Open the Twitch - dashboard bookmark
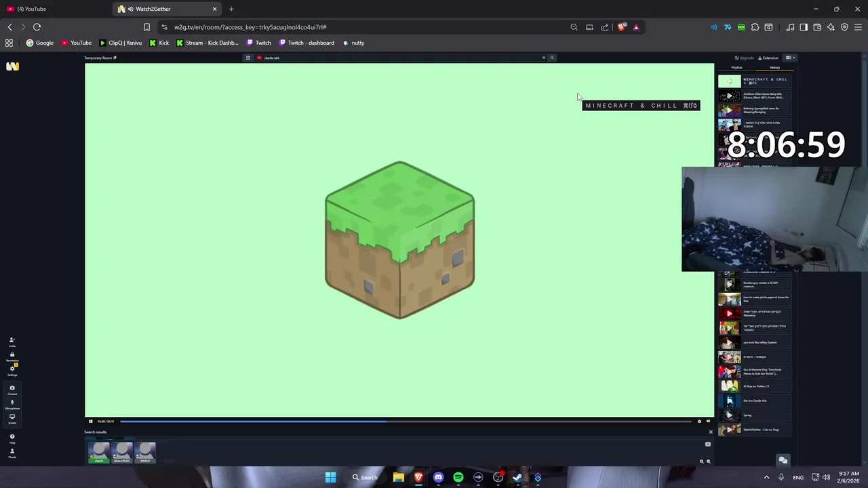 [x=307, y=43]
